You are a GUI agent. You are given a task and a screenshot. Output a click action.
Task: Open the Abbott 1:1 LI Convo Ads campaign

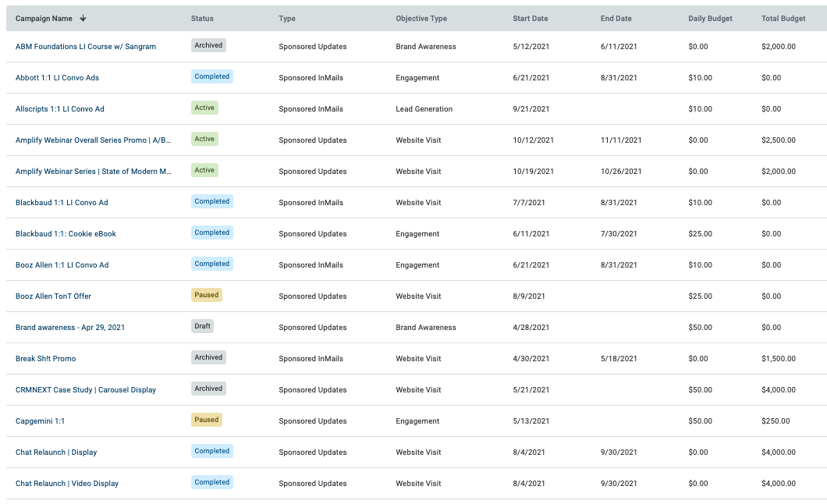(x=57, y=77)
